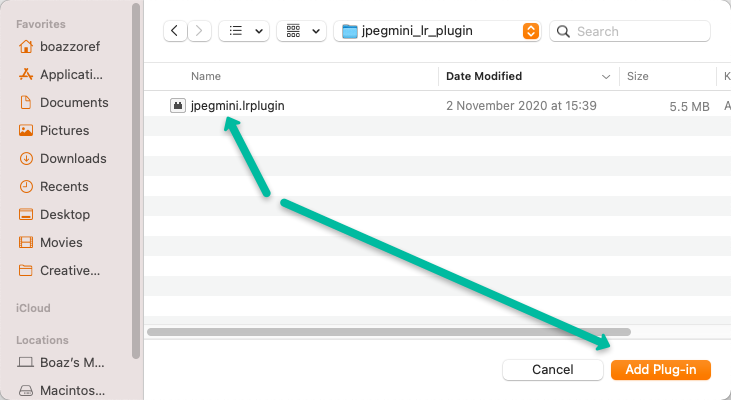Click into the Search field
The image size is (731, 400).
pos(630,31)
